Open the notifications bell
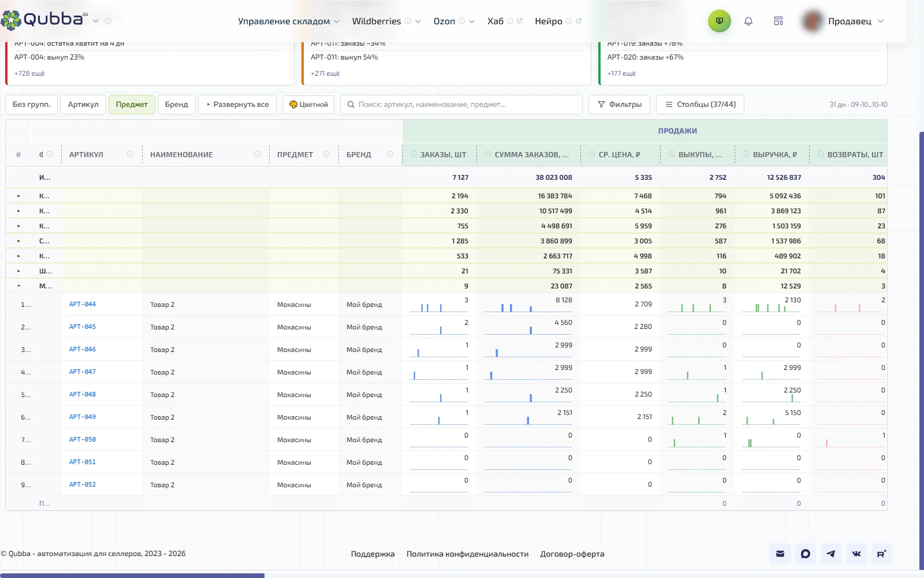The height and width of the screenshot is (578, 924). (x=748, y=21)
